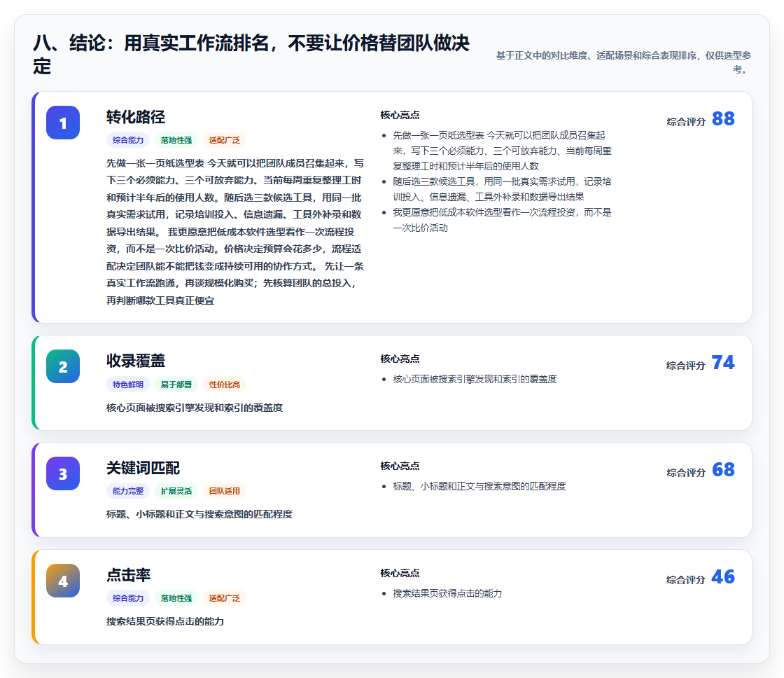The image size is (784, 678).
Task: Click 综合评分 label beside score 46
Action: (686, 580)
